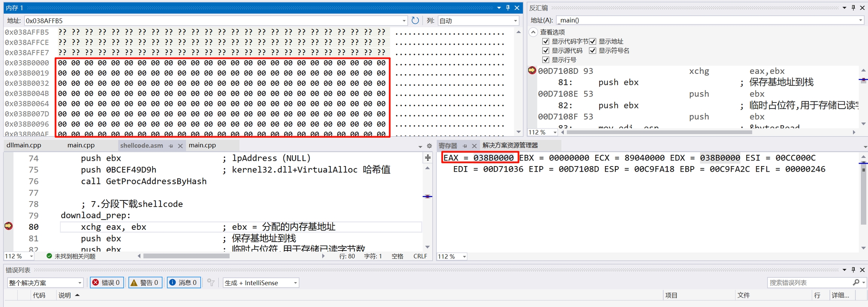The image size is (868, 307).
Task: Pin the 寄存器 registers tab
Action: (465, 146)
